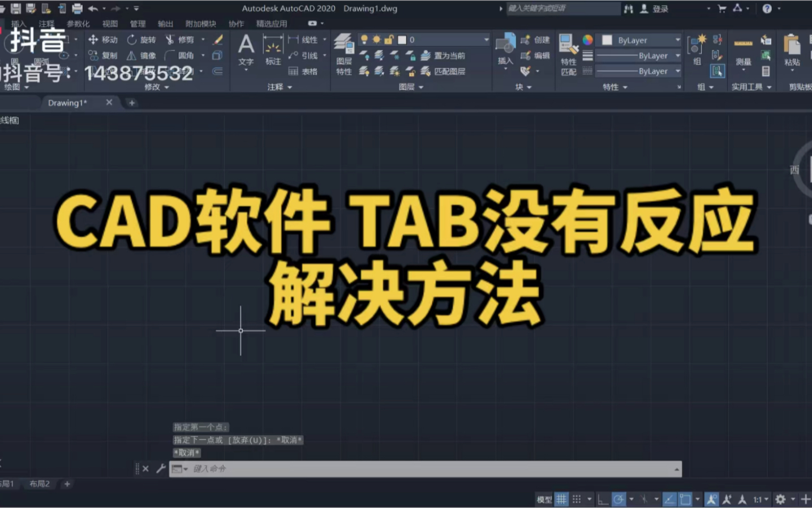Click the Save icon in quick access toolbar
The image size is (812, 508).
[x=16, y=8]
